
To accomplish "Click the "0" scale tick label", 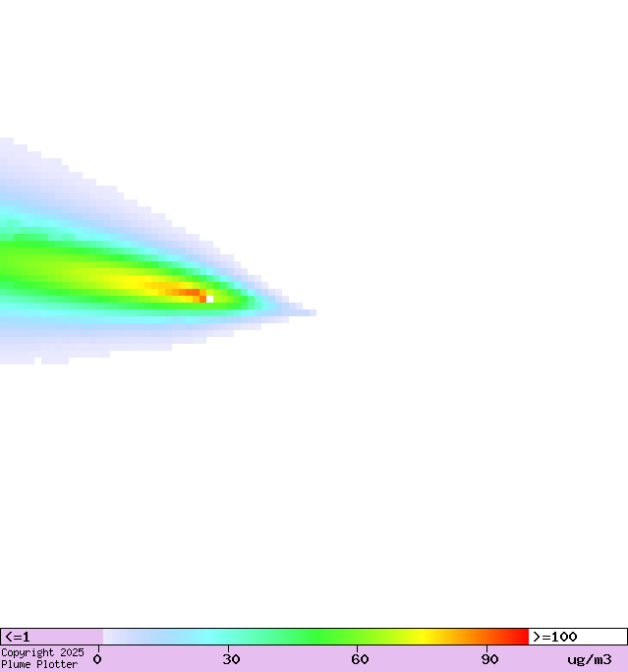I will tap(97, 659).
